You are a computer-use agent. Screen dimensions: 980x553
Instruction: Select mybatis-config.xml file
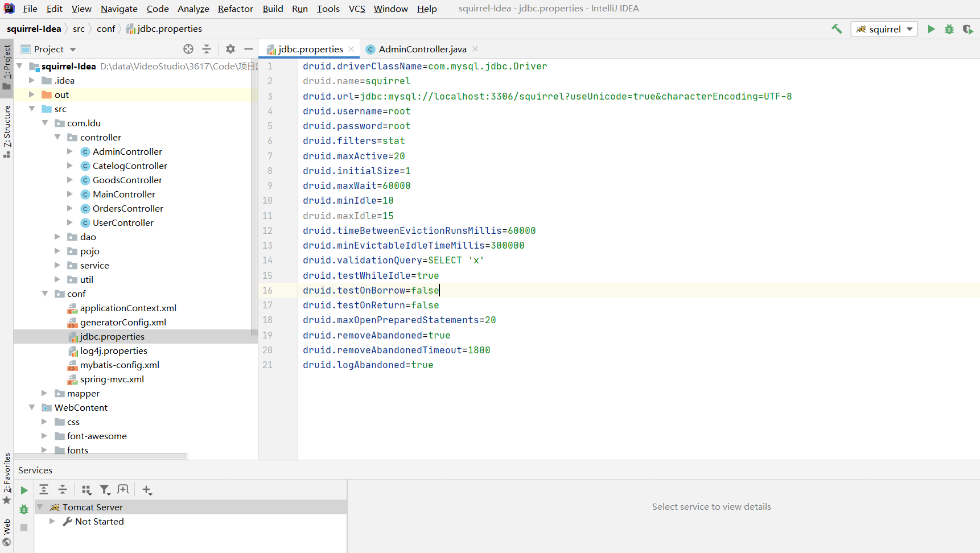(120, 365)
